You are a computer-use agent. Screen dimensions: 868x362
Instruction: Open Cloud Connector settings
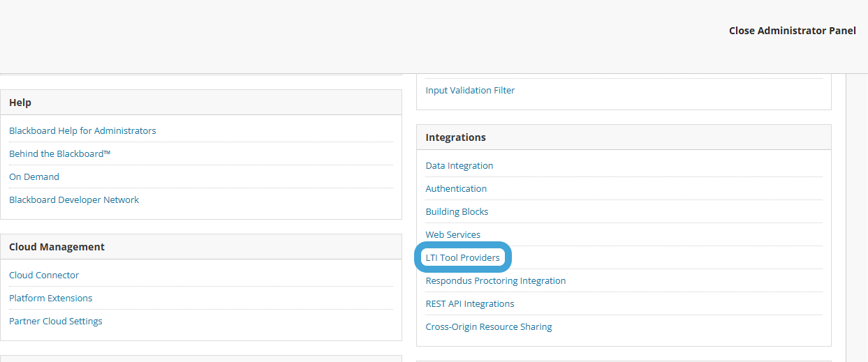click(x=44, y=275)
